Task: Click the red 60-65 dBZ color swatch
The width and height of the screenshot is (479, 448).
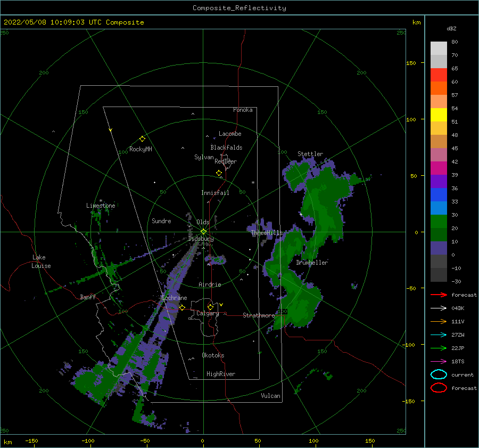Action: click(439, 75)
